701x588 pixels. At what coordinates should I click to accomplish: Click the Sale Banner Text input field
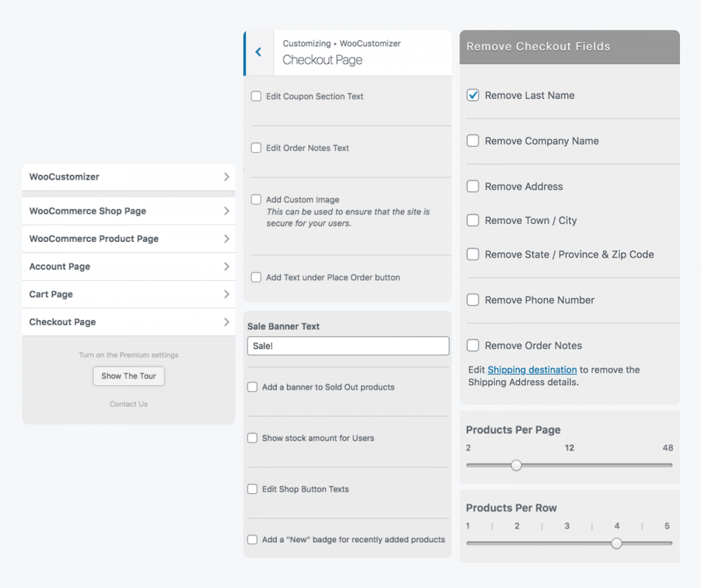click(348, 346)
